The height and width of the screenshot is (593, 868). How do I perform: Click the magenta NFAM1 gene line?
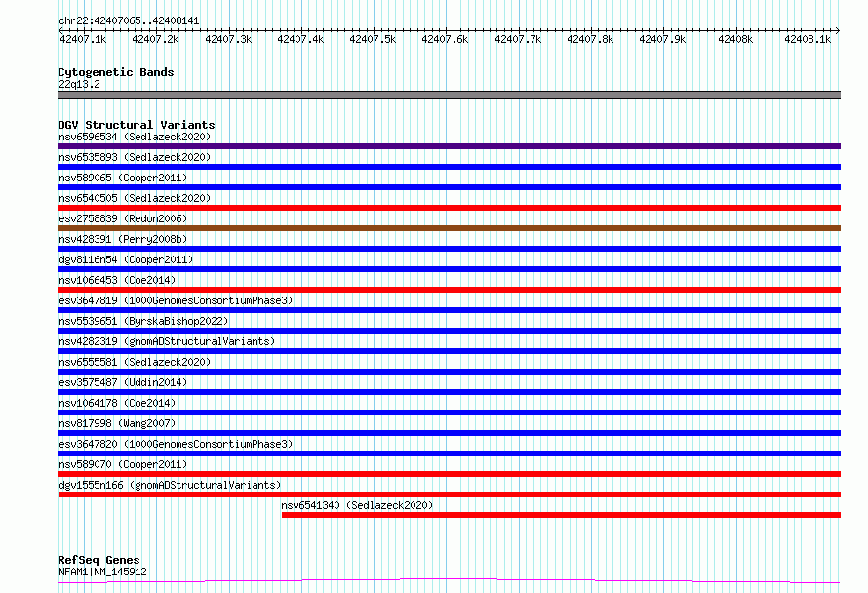(449, 581)
